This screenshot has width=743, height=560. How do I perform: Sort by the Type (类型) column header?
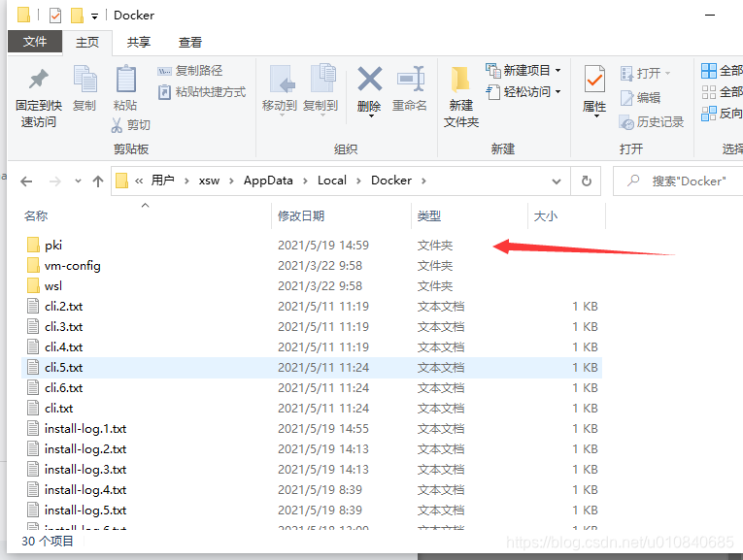pyautogui.click(x=469, y=215)
